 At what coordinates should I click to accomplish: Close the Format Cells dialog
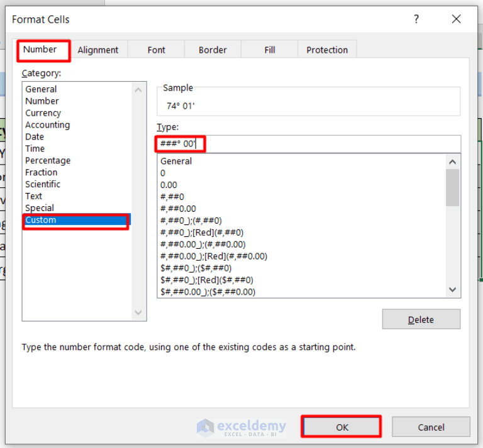pos(456,19)
